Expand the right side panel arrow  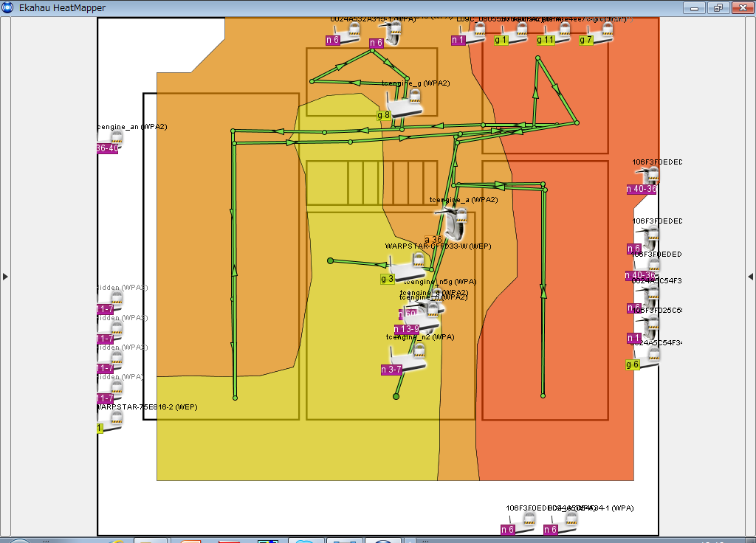[x=750, y=277]
